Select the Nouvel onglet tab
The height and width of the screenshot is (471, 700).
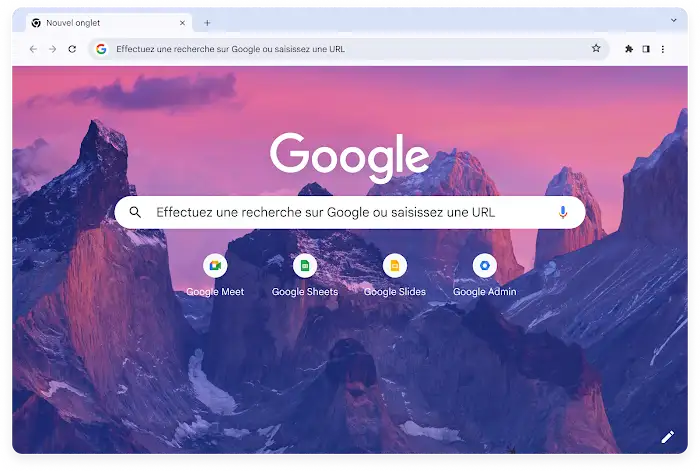[x=109, y=23]
